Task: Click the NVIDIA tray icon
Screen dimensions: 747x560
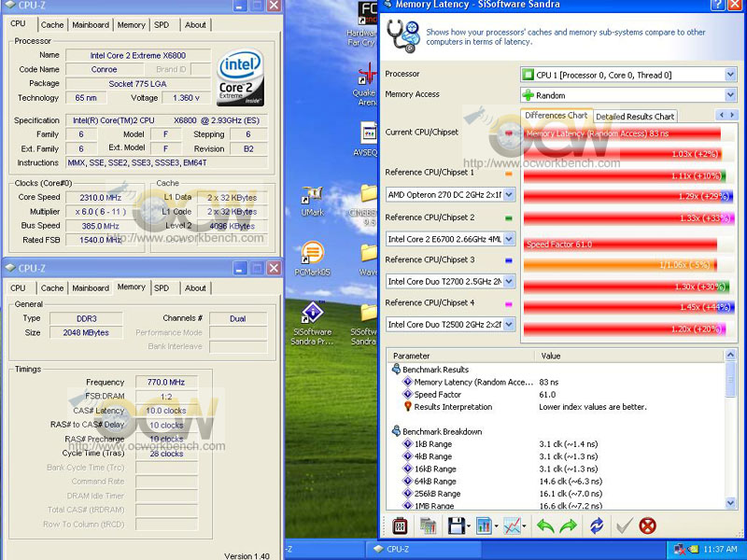Action: pyautogui.click(x=693, y=550)
